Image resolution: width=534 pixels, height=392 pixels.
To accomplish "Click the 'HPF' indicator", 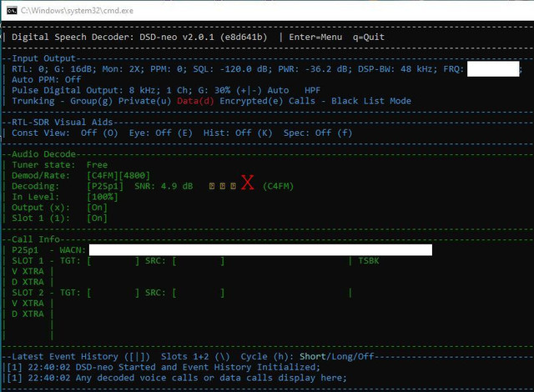I will click(x=312, y=90).
